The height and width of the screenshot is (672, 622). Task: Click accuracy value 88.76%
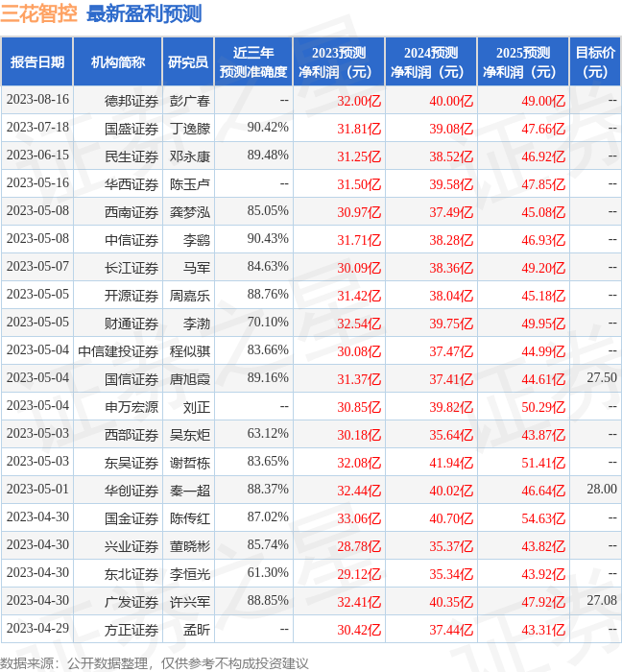tap(268, 295)
